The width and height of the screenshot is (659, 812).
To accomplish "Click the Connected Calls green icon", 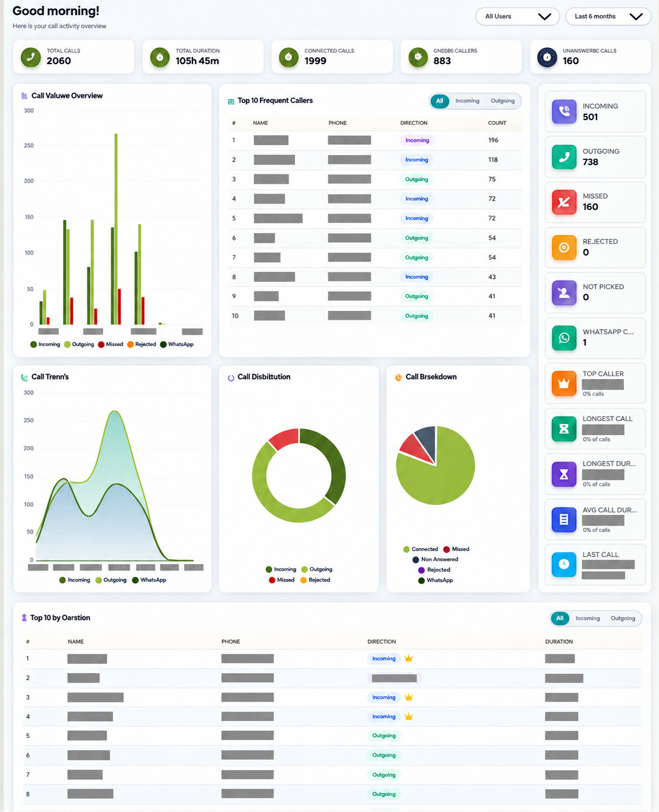I will pos(289,57).
